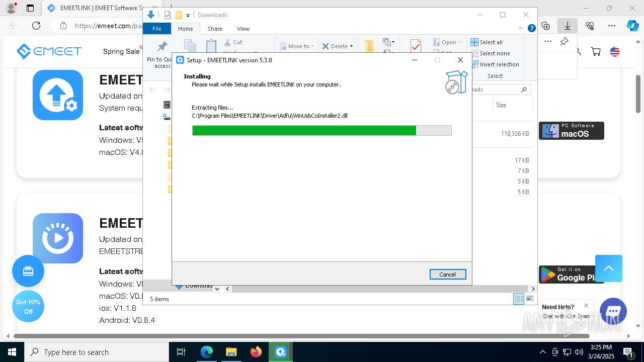Click the Edge Downloads toolbar icon

[x=568, y=26]
